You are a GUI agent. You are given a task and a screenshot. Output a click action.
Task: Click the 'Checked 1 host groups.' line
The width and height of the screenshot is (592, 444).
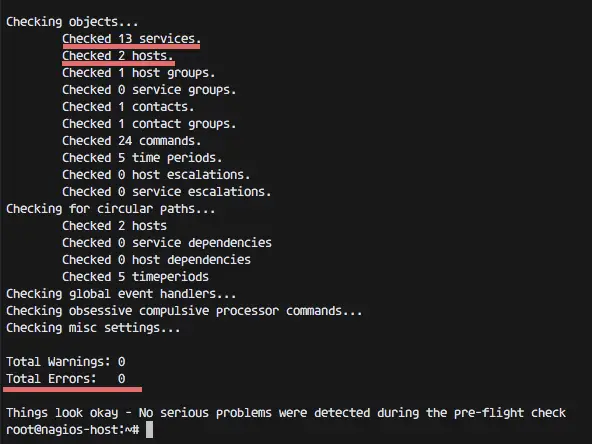point(139,73)
